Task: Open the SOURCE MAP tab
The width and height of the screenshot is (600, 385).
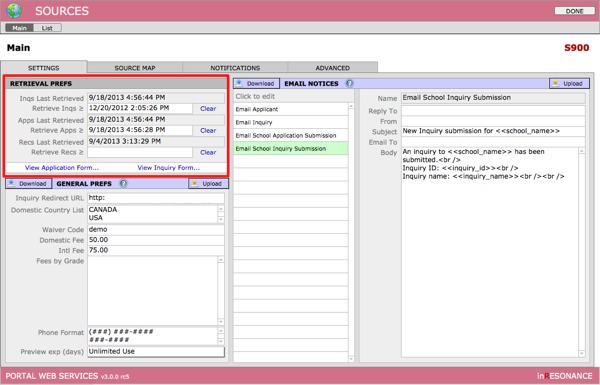Action: point(135,68)
